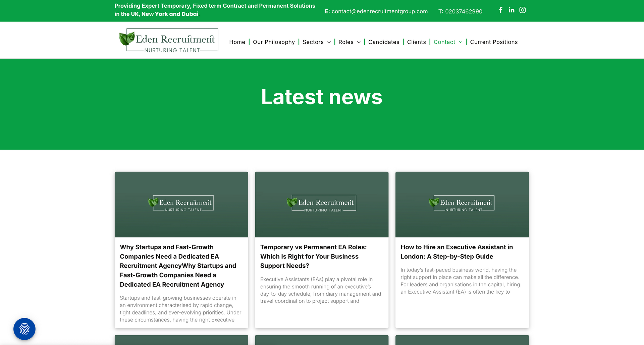Click the Eden Recruitment header logo

pyautogui.click(x=169, y=41)
